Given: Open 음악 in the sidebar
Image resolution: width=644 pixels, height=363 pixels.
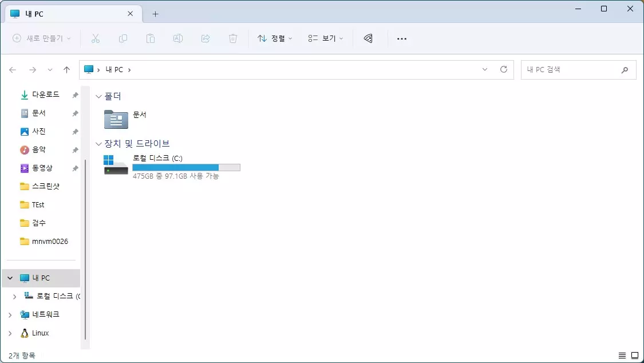Looking at the screenshot, I should pyautogui.click(x=38, y=150).
